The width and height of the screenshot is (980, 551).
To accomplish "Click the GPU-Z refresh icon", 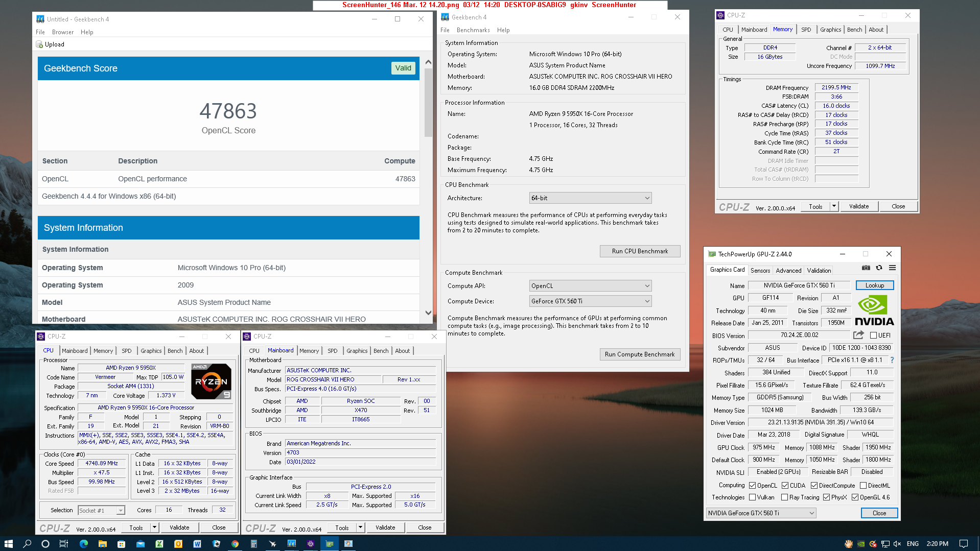I will [x=879, y=268].
